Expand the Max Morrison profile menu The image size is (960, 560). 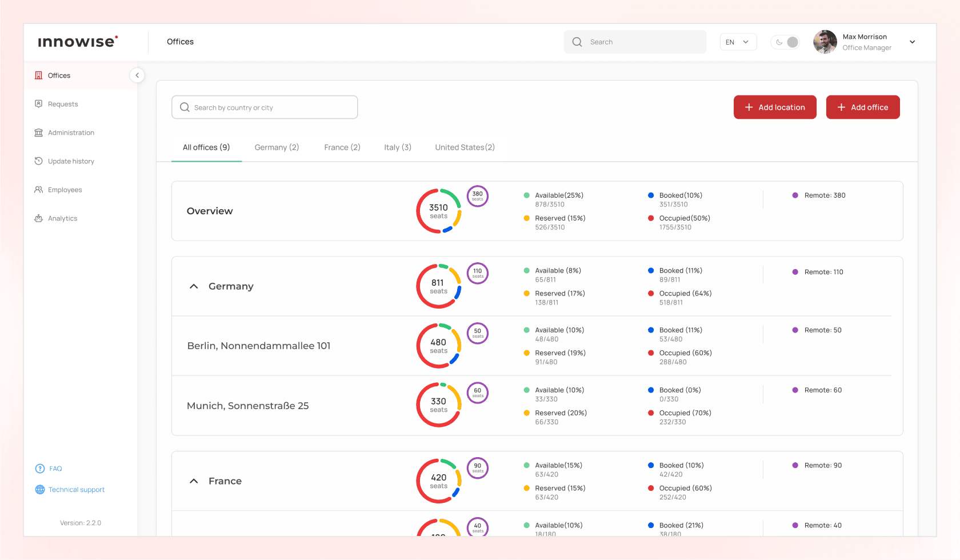point(913,42)
